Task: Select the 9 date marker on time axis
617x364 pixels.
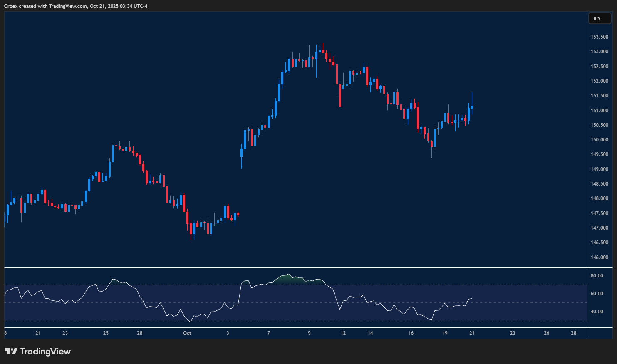Action: click(x=309, y=333)
